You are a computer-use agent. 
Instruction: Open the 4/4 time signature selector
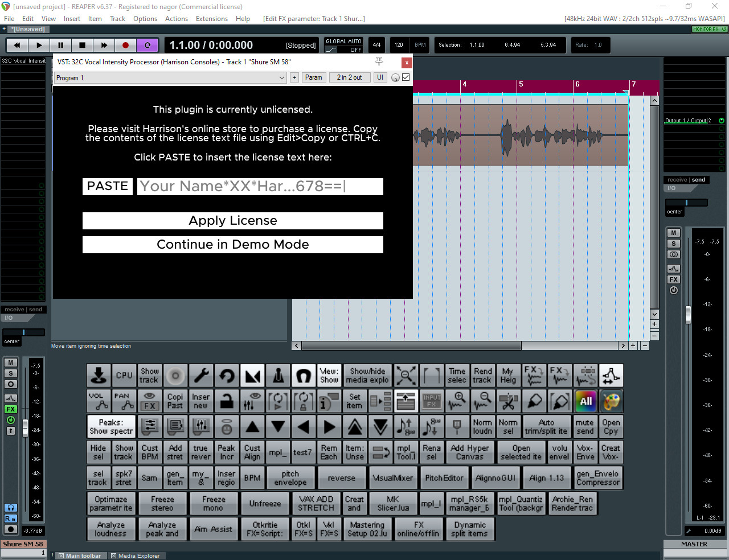376,45
